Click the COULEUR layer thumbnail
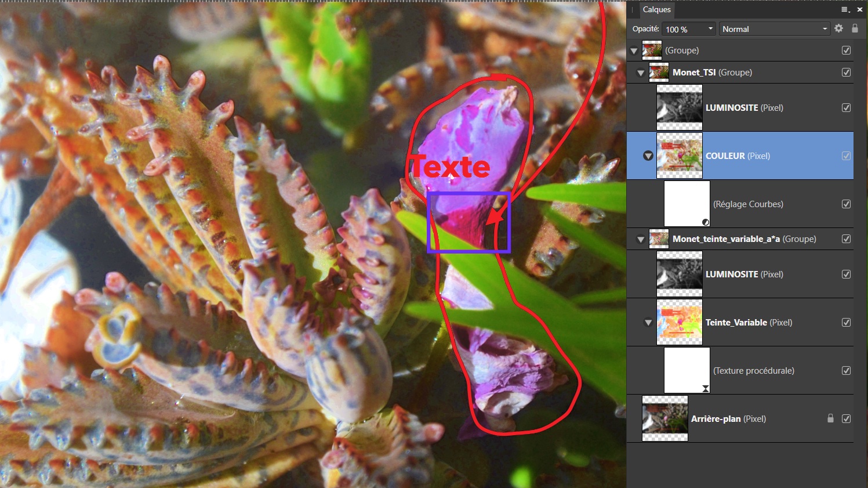The image size is (868, 488). point(680,156)
